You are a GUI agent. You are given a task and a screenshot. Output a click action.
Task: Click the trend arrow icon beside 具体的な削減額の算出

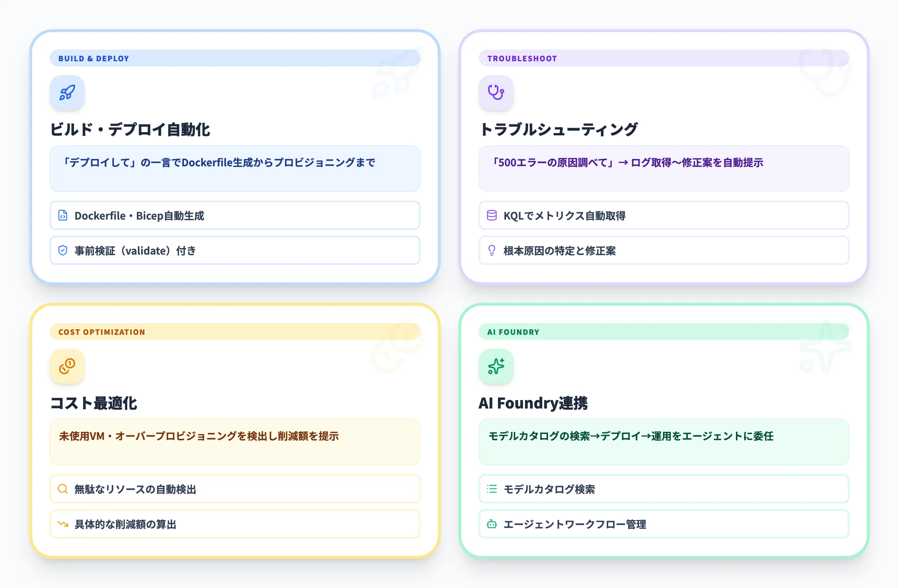pyautogui.click(x=63, y=524)
